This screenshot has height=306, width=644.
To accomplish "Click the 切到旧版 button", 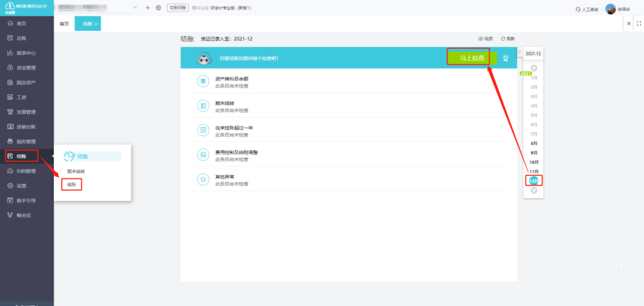I will pos(178,8).
